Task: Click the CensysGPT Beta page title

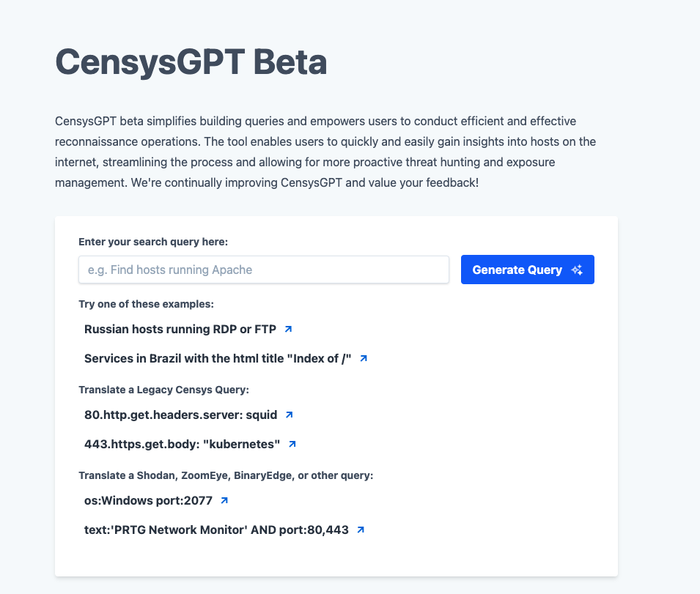Action: [x=191, y=63]
